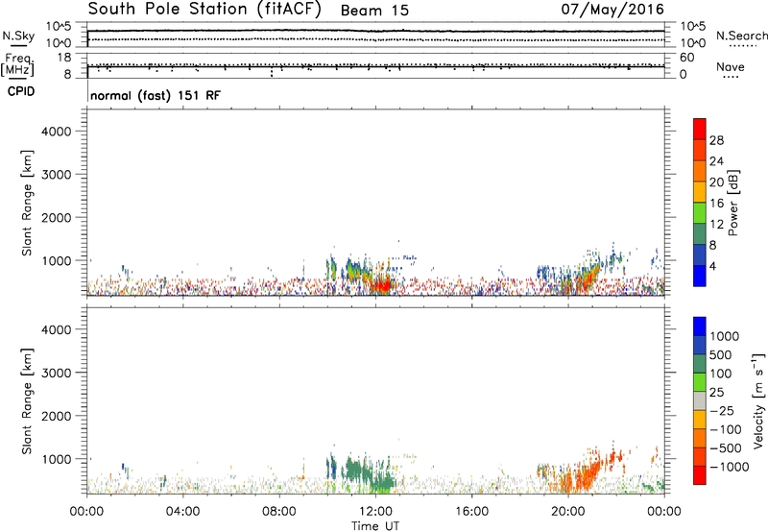The width and height of the screenshot is (768, 532).
Task: Click the '-1000' label on Velocity scale
Action: point(729,467)
